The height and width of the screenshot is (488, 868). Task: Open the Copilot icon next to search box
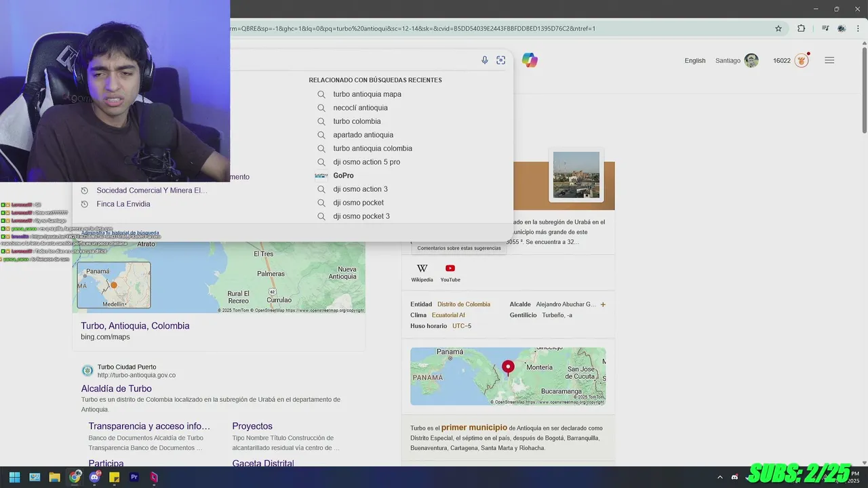pos(530,60)
